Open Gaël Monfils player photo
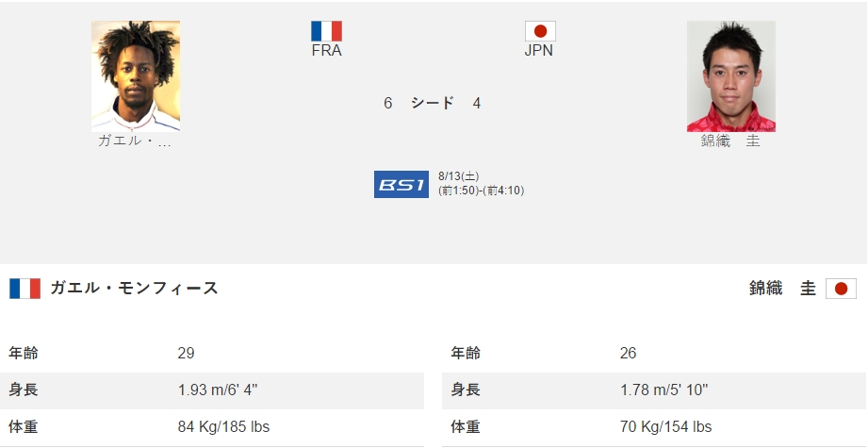 (136, 76)
